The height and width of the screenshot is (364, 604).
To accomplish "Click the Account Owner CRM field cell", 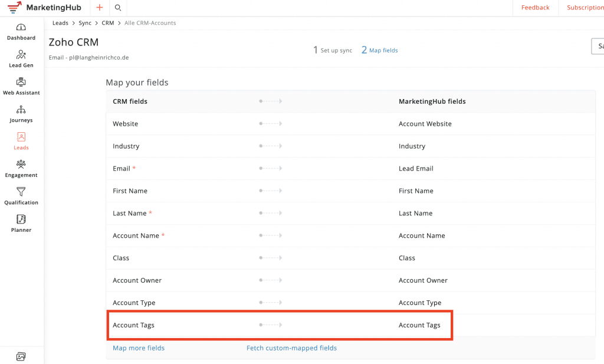I will pos(137,280).
